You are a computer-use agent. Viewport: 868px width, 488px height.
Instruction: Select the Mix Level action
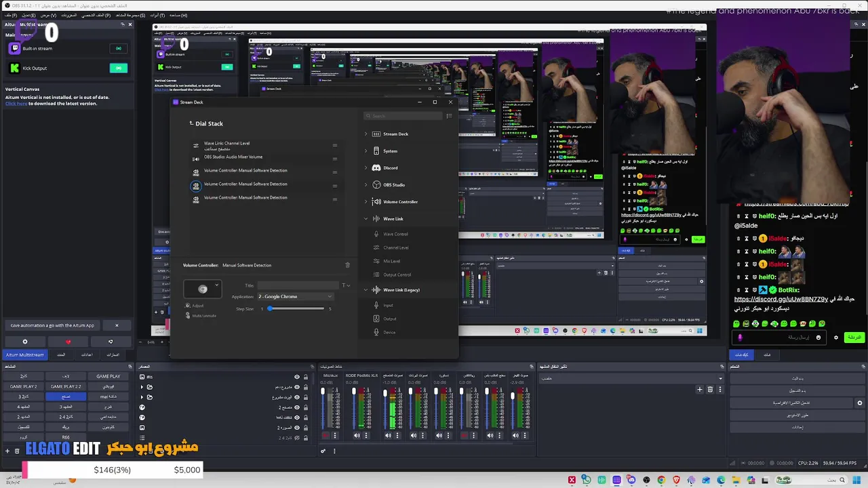pyautogui.click(x=391, y=262)
